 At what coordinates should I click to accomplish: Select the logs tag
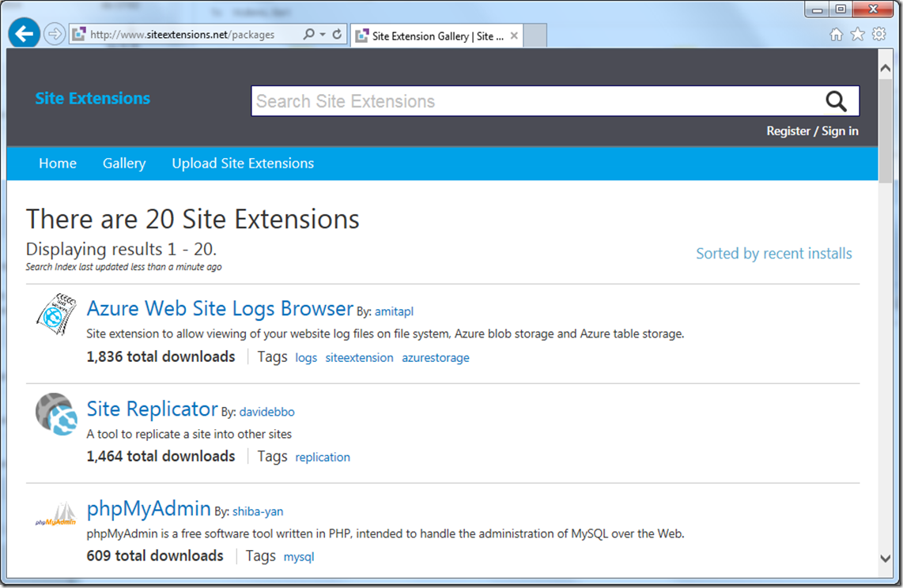pyautogui.click(x=306, y=358)
